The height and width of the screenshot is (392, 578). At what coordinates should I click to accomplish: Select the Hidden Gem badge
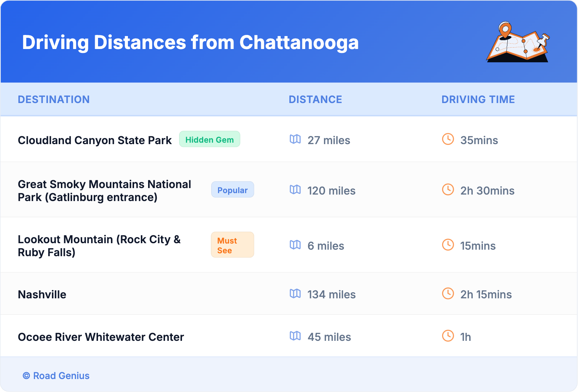pyautogui.click(x=209, y=139)
